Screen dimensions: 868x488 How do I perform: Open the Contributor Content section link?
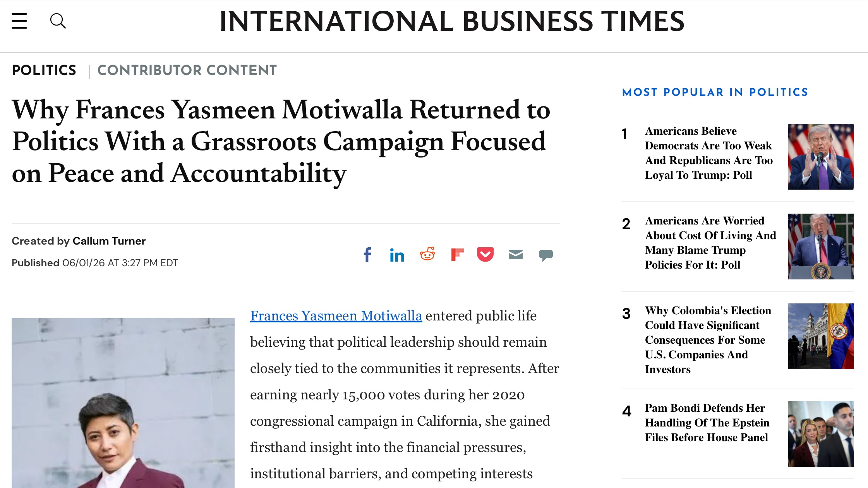[187, 70]
